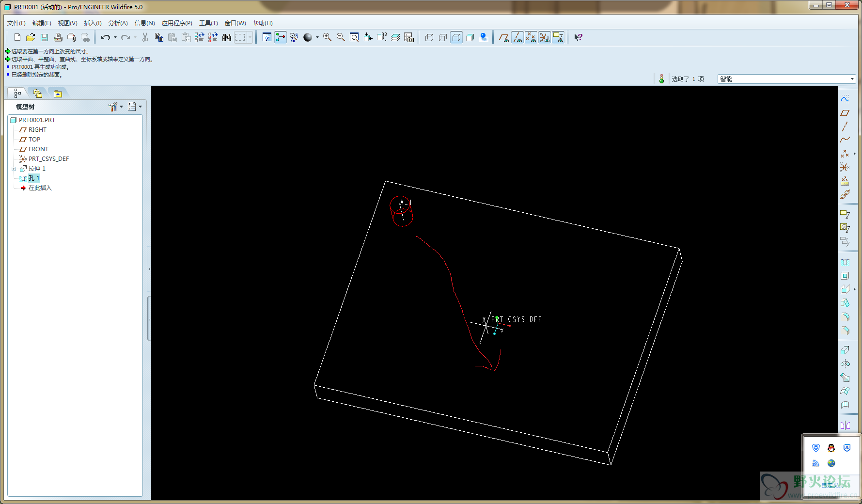
Task: Click the Regenerate model icon
Action: tap(199, 37)
